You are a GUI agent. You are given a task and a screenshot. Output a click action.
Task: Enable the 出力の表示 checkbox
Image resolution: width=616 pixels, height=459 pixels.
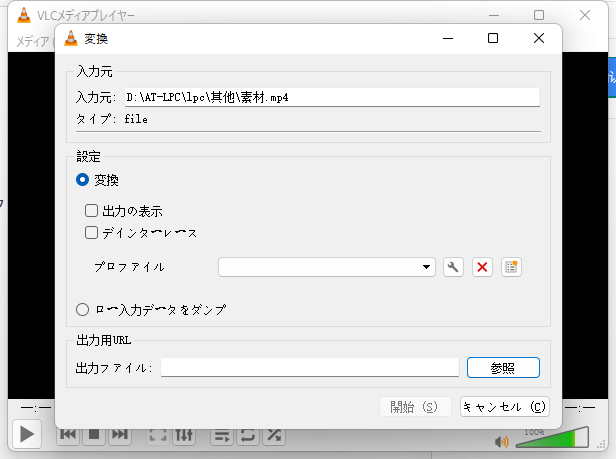coord(92,212)
